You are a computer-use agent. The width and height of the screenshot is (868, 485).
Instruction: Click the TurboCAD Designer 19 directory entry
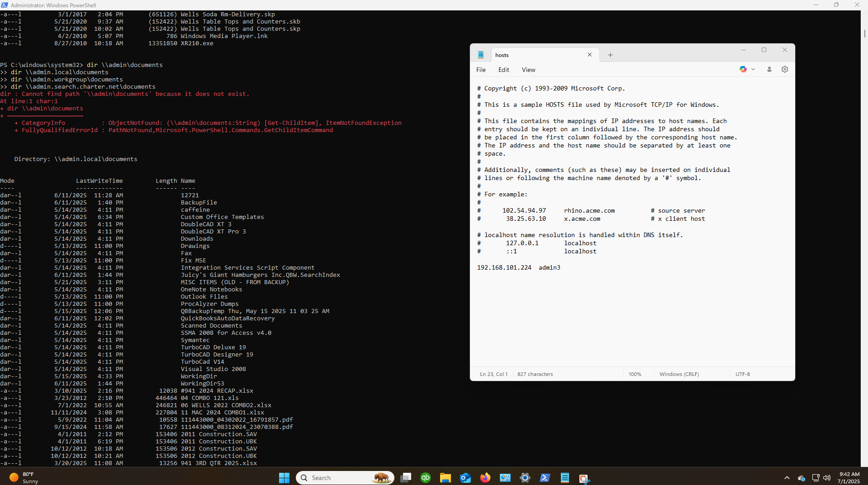pos(217,354)
